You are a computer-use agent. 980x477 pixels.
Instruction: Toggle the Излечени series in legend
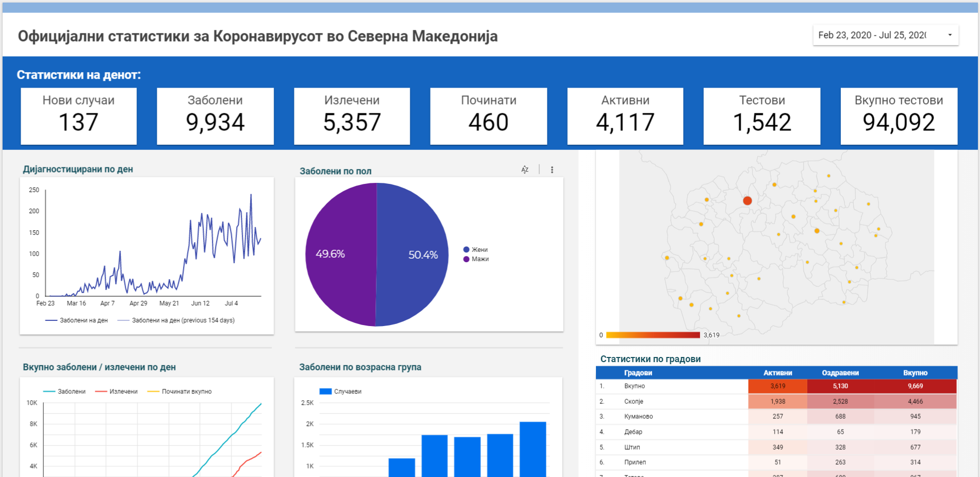[117, 391]
